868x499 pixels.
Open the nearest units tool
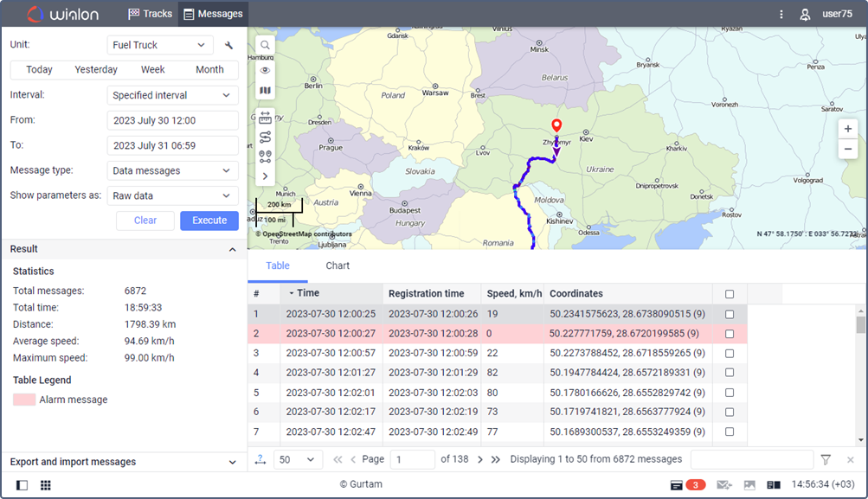(x=265, y=157)
